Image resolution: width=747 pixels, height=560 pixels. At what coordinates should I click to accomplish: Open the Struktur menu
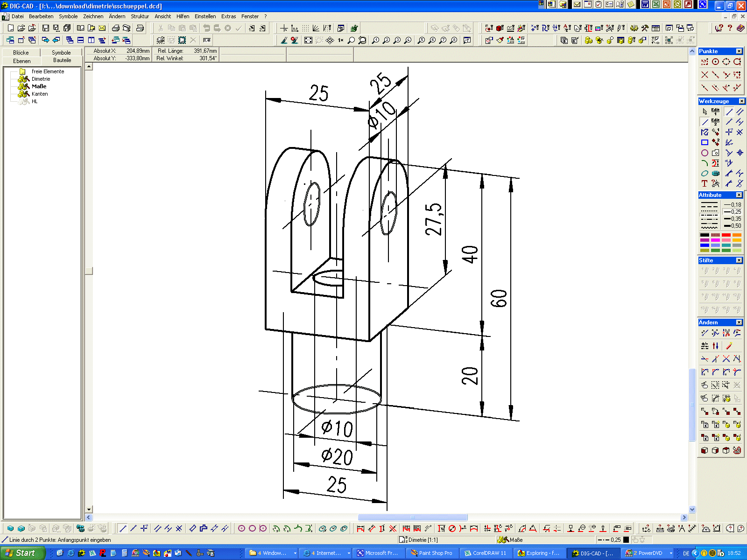point(140,16)
